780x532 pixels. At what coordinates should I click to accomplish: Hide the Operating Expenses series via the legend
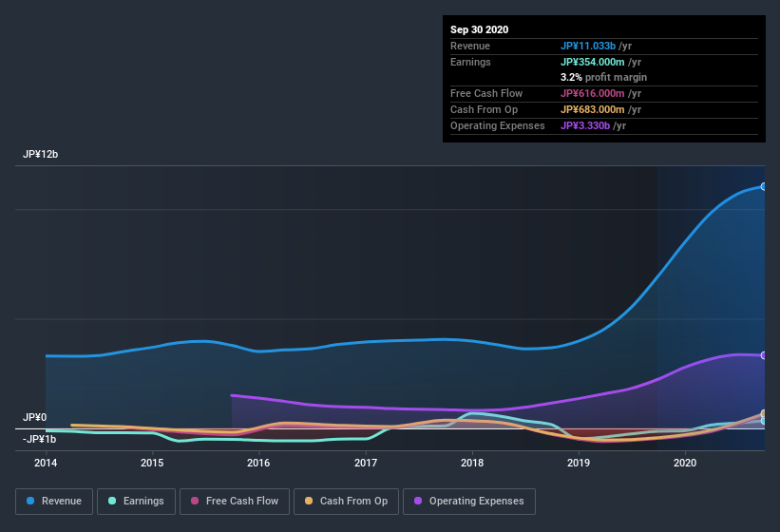pyautogui.click(x=468, y=501)
